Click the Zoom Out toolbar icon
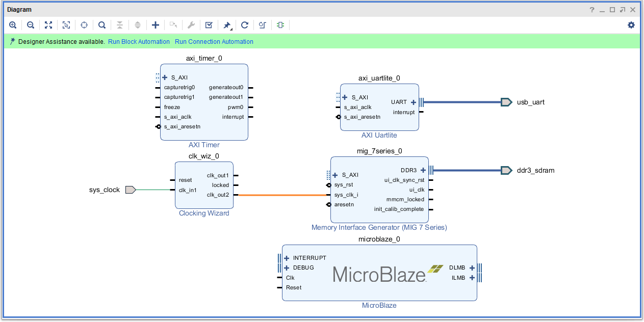Viewport: 644px width, 322px height. [x=31, y=25]
